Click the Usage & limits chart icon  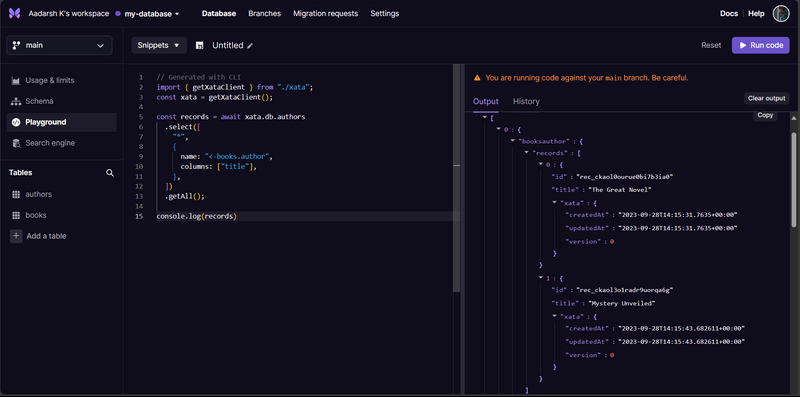coord(16,81)
